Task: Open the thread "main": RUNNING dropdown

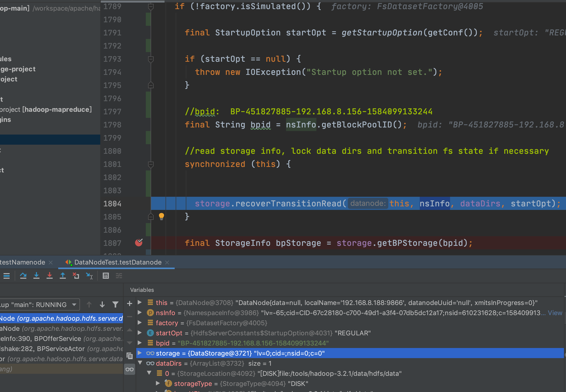Action: click(x=74, y=304)
